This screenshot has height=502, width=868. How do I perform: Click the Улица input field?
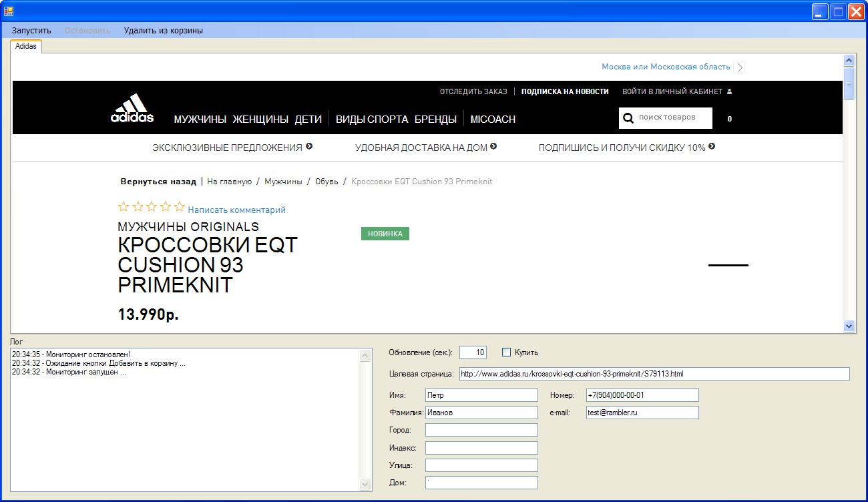(481, 465)
